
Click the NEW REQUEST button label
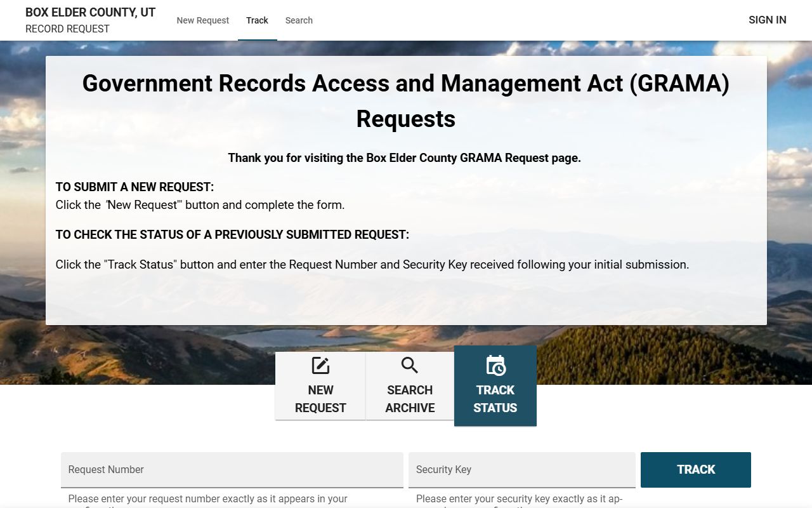pyautogui.click(x=320, y=399)
